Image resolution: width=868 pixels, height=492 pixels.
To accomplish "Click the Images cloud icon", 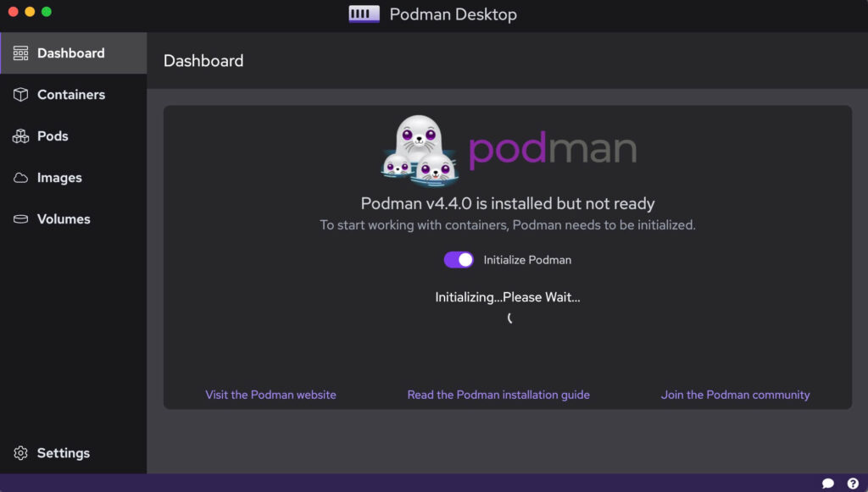I will click(x=20, y=178).
